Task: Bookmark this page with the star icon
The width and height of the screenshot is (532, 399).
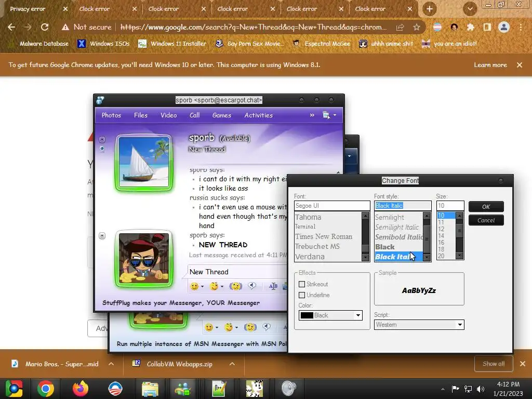Action: (x=417, y=27)
